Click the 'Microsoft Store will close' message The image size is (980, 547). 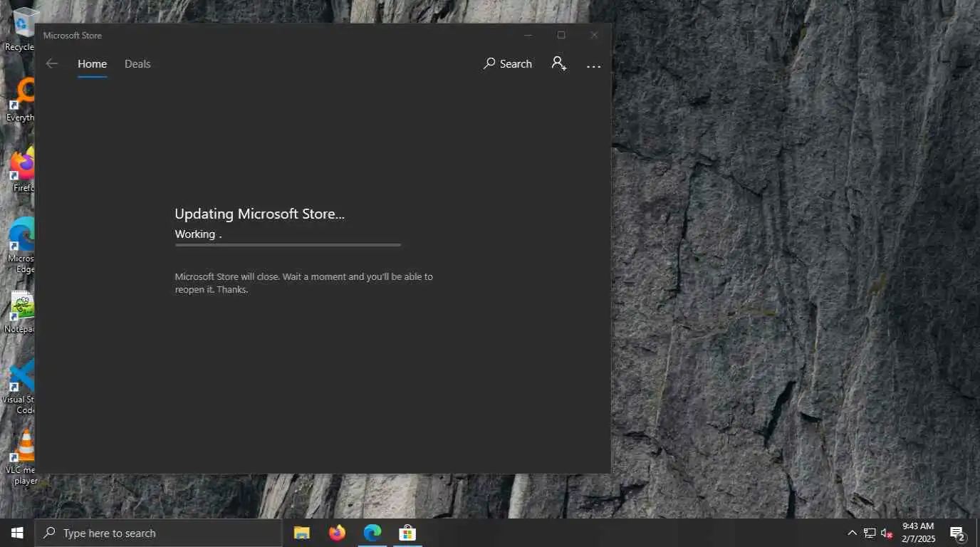click(x=304, y=283)
